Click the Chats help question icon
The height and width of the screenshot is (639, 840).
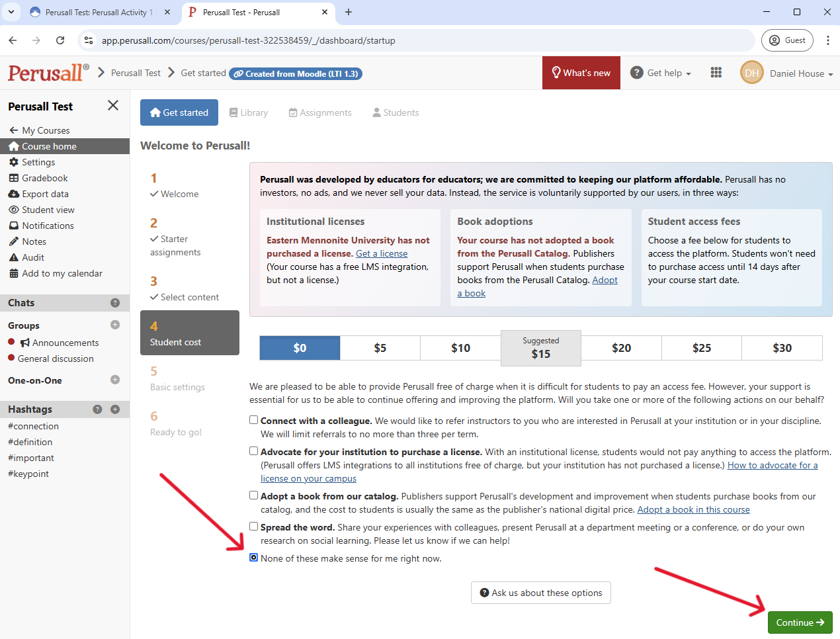115,303
